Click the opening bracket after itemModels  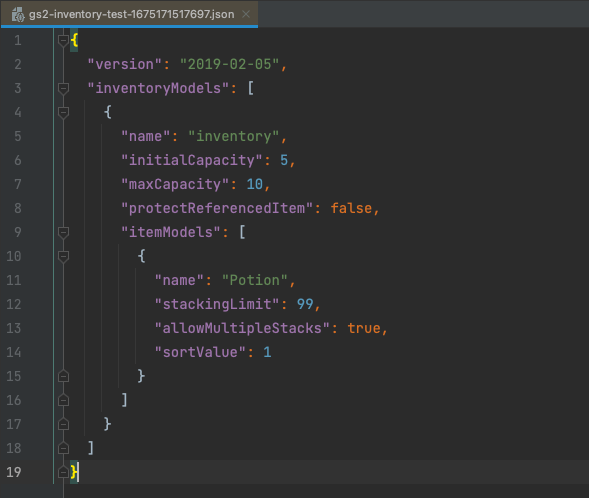coord(242,232)
